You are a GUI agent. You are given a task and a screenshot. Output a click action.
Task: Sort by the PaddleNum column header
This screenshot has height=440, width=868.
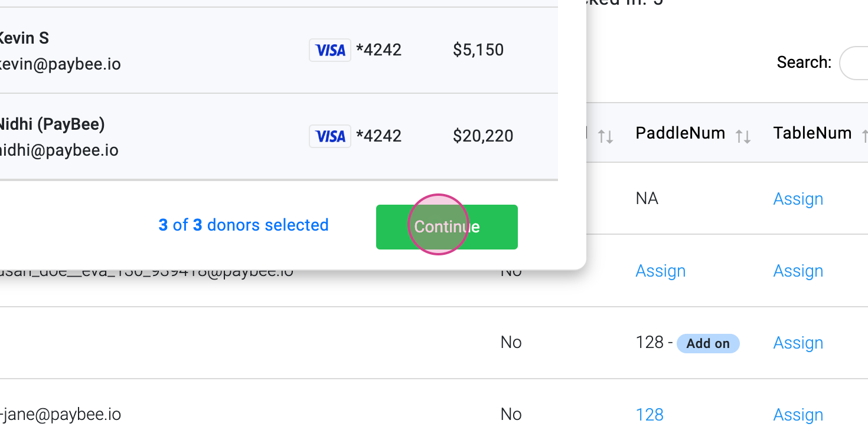[680, 133]
